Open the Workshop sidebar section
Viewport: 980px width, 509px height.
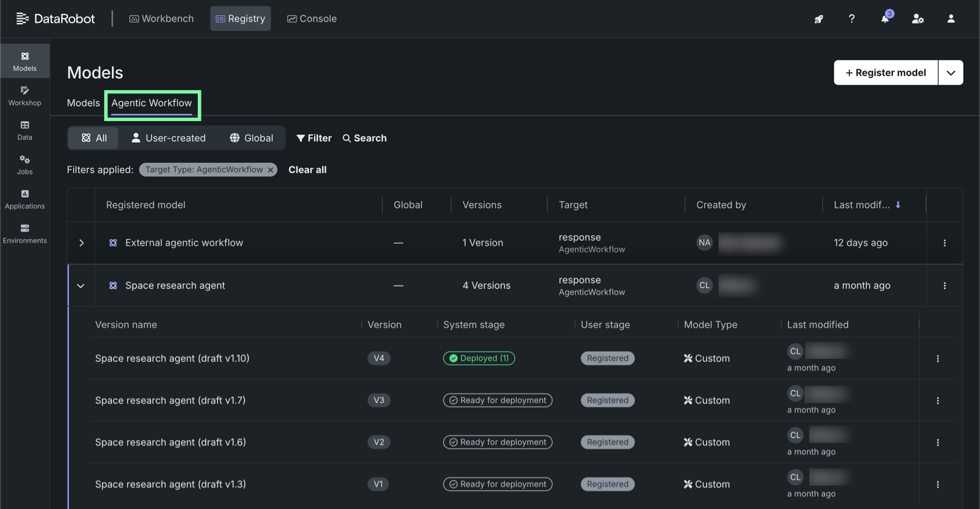25,96
